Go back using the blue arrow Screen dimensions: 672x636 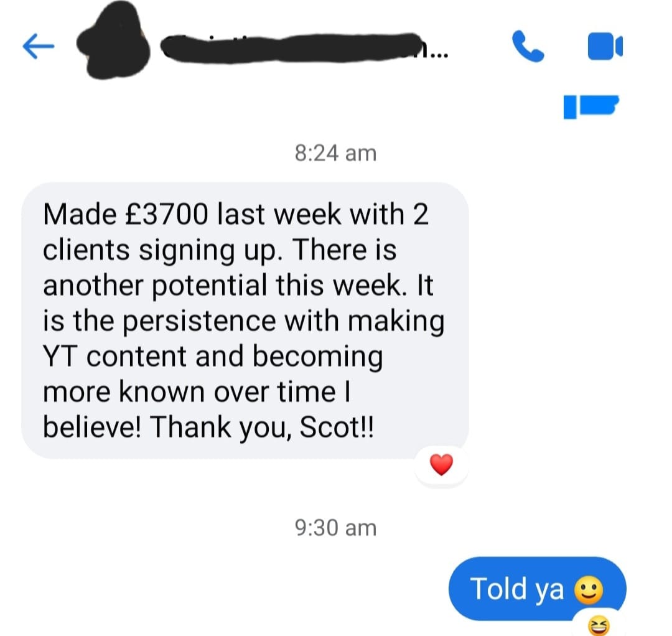click(x=38, y=46)
